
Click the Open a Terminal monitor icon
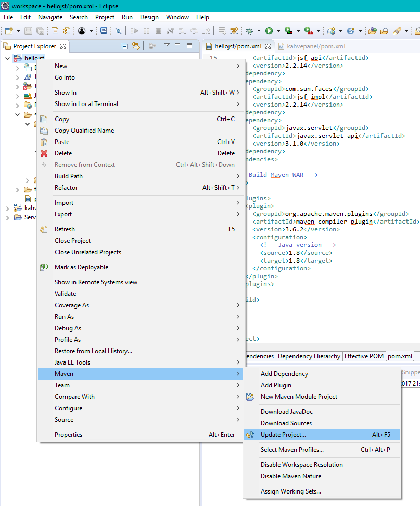[104, 31]
